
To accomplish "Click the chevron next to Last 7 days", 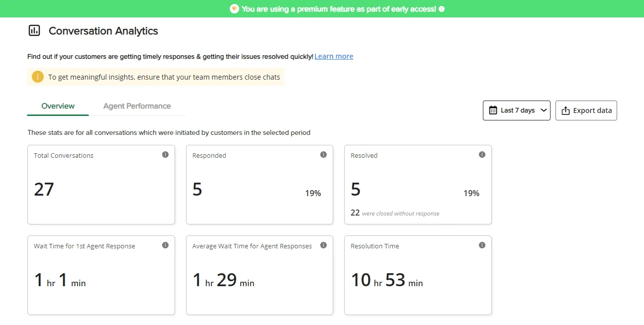I will click(x=544, y=110).
